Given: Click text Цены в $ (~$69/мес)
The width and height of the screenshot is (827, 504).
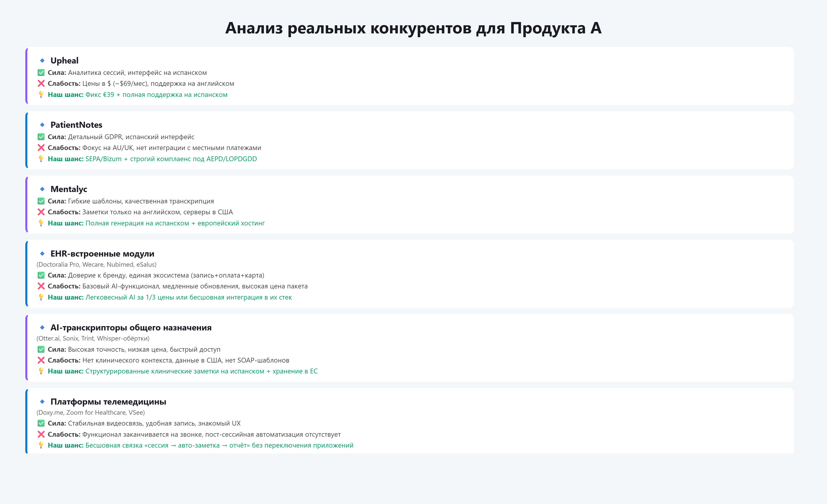Looking at the screenshot, I should click(115, 83).
